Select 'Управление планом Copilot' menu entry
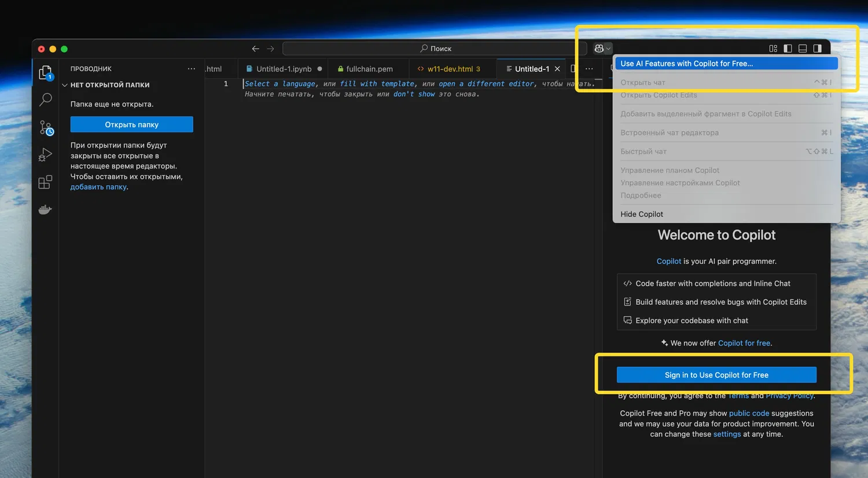 (726, 170)
